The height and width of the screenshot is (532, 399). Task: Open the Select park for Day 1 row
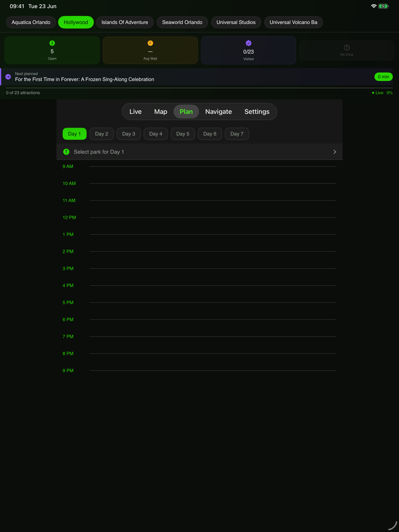(x=199, y=152)
